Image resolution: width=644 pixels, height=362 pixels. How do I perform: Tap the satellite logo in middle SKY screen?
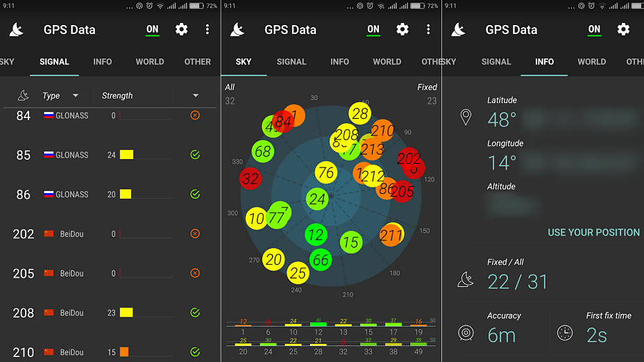point(237,30)
